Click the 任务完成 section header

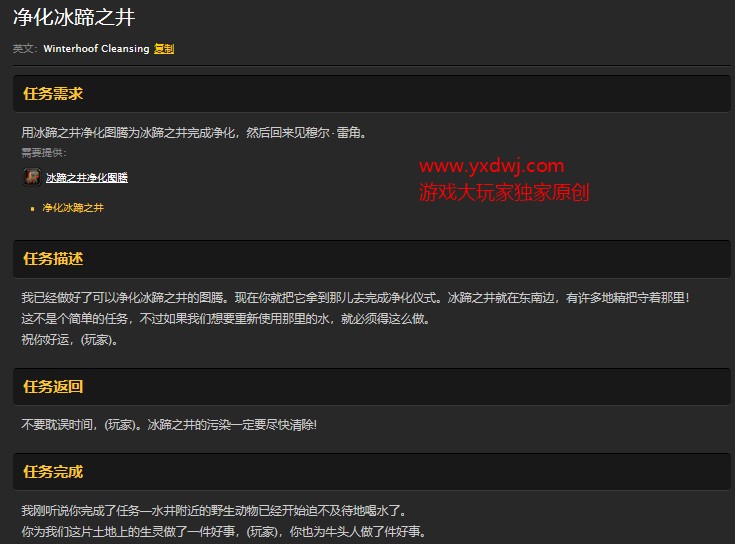tap(53, 471)
